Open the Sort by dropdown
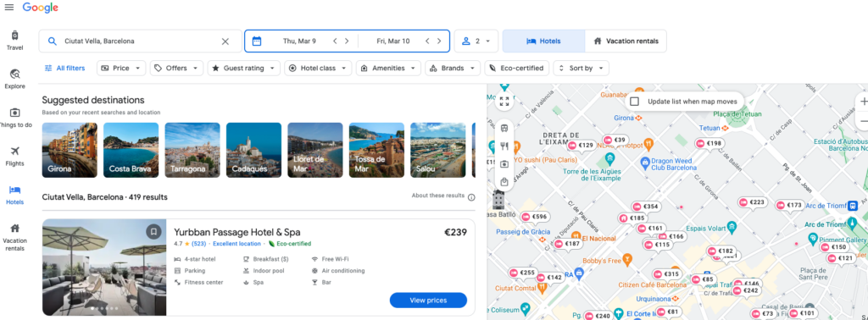The image size is (868, 320). pyautogui.click(x=581, y=68)
